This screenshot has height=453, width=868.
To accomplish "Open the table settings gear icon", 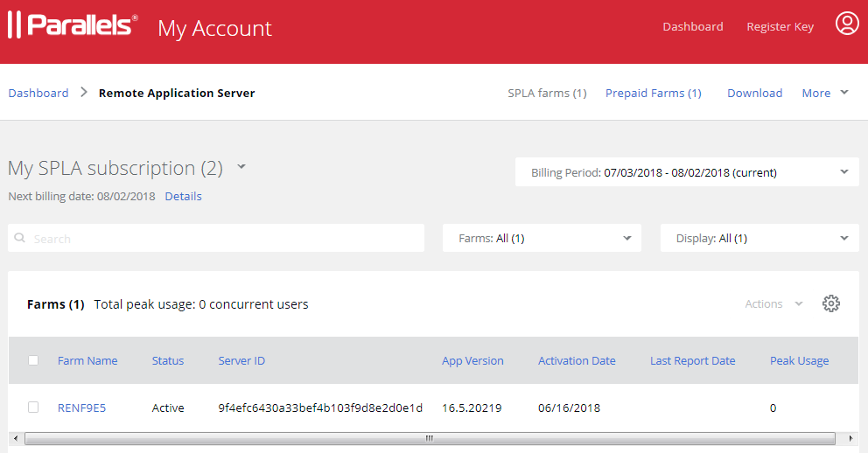I will [830, 303].
